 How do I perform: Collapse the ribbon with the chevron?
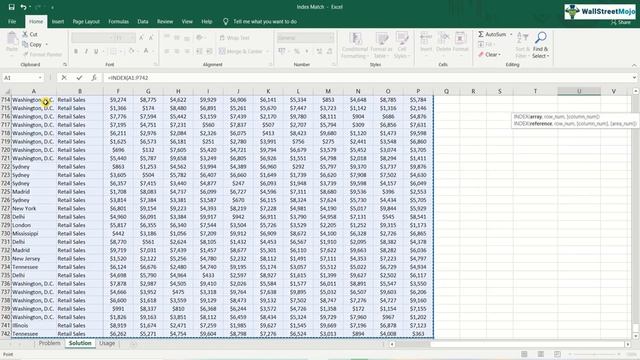634,65
